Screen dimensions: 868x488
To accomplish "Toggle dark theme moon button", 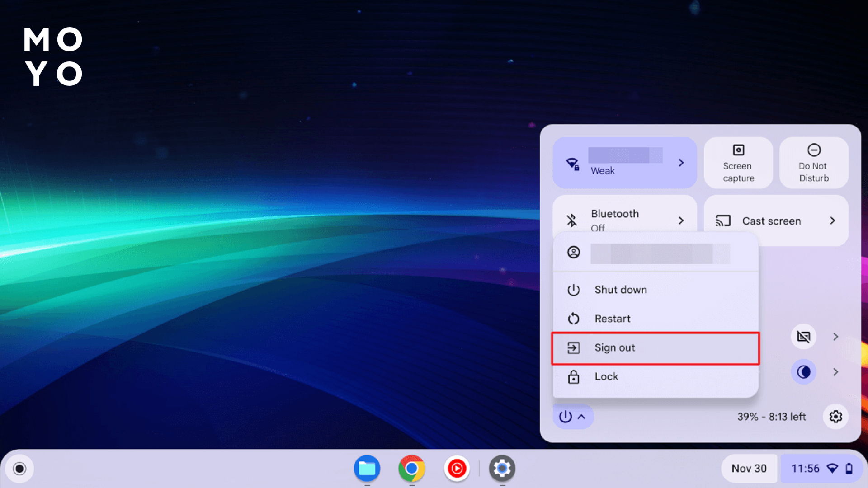I will coord(803,372).
